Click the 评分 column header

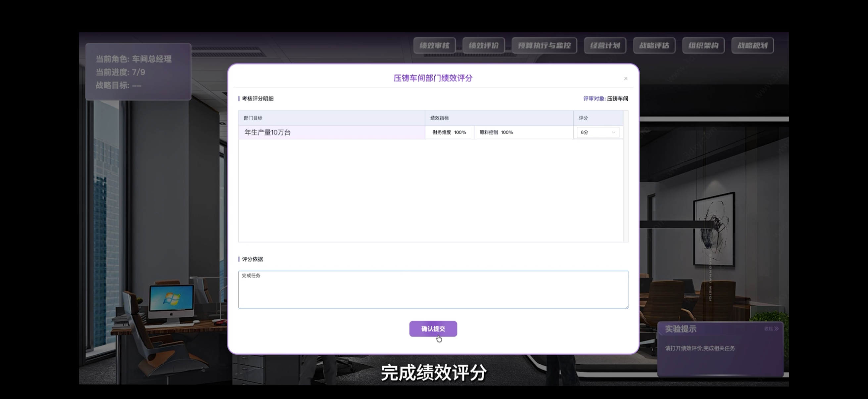(x=598, y=118)
